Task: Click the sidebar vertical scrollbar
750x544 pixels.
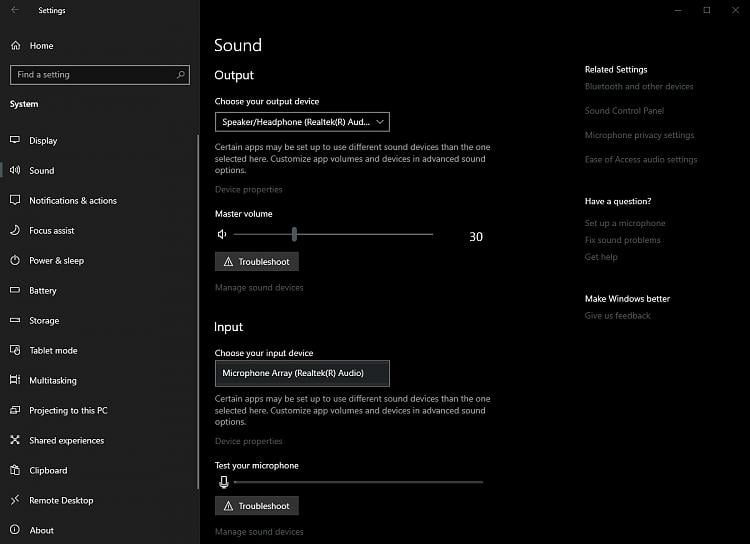Action: (x=198, y=312)
